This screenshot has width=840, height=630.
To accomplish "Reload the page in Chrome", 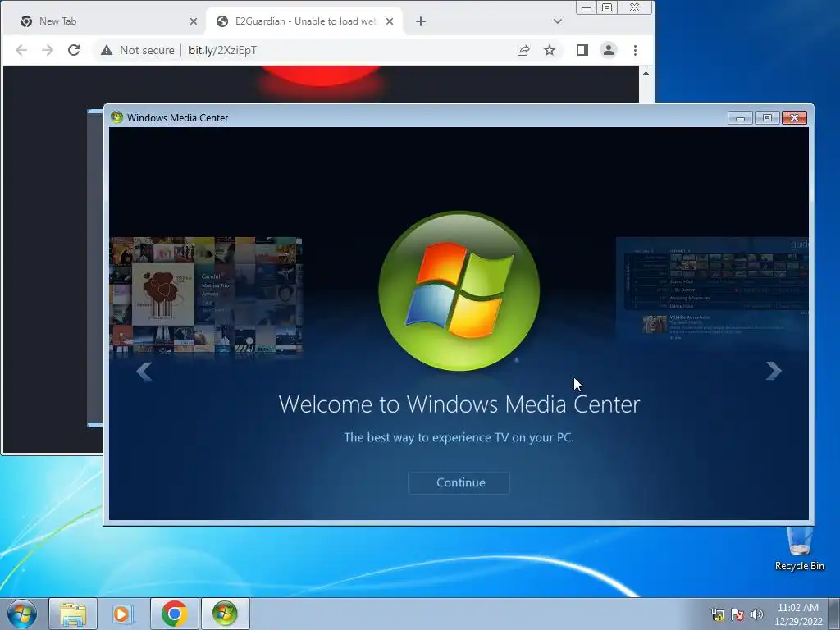I will [x=74, y=50].
